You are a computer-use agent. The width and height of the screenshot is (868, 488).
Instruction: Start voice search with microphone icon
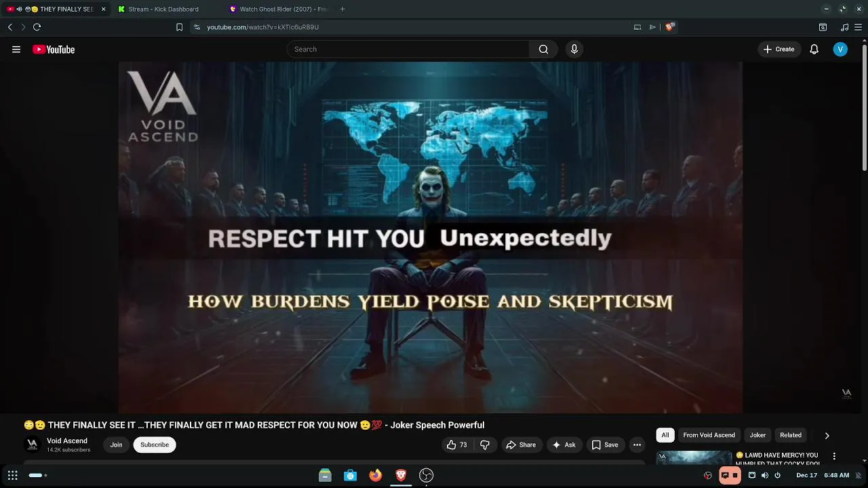[x=574, y=49]
